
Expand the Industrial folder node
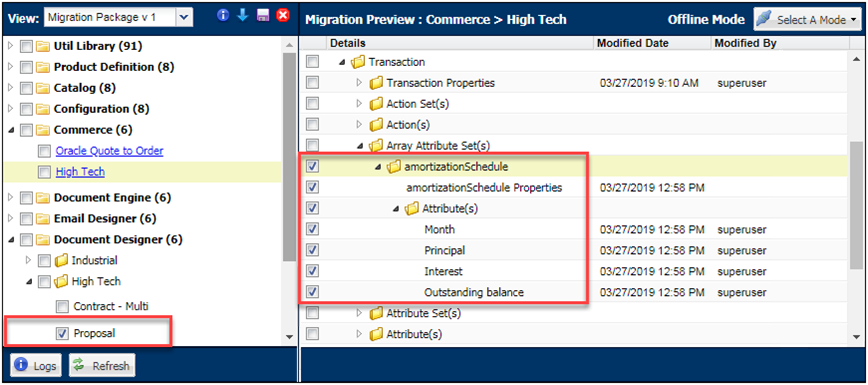click(29, 260)
